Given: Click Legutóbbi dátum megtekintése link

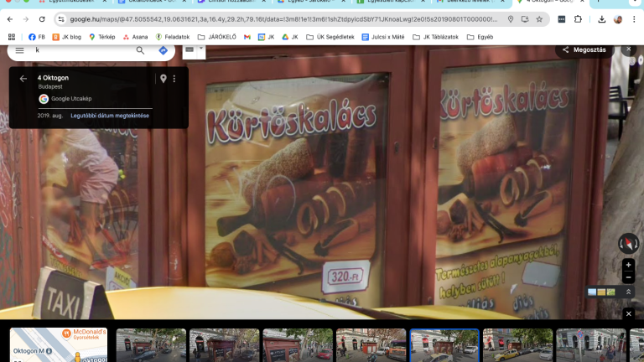Looking at the screenshot, I should [x=110, y=116].
